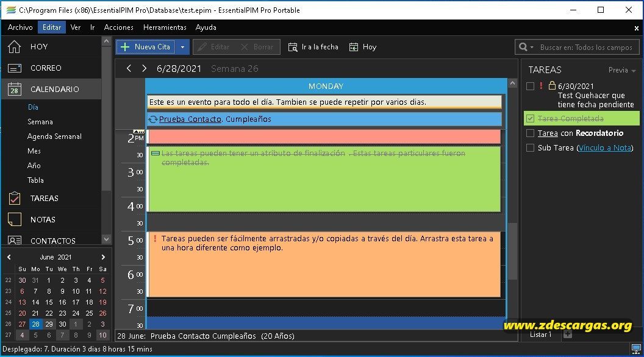Screen dimensions: 644x357
Task: Click the CALENDARIO calendar icon
Action: [x=15, y=89]
